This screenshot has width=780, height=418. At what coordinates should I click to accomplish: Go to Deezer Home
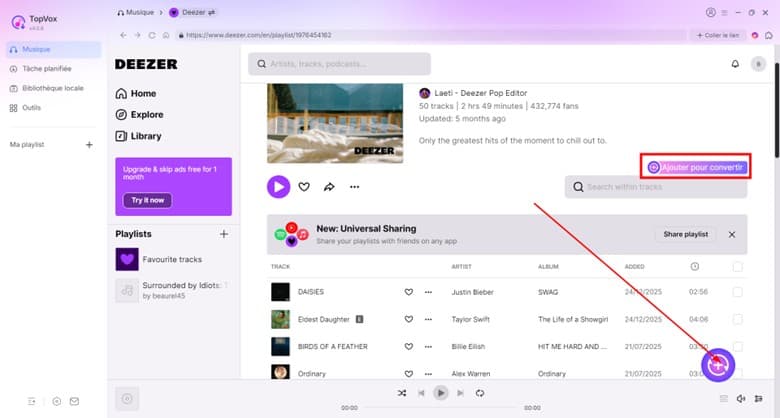[136, 94]
